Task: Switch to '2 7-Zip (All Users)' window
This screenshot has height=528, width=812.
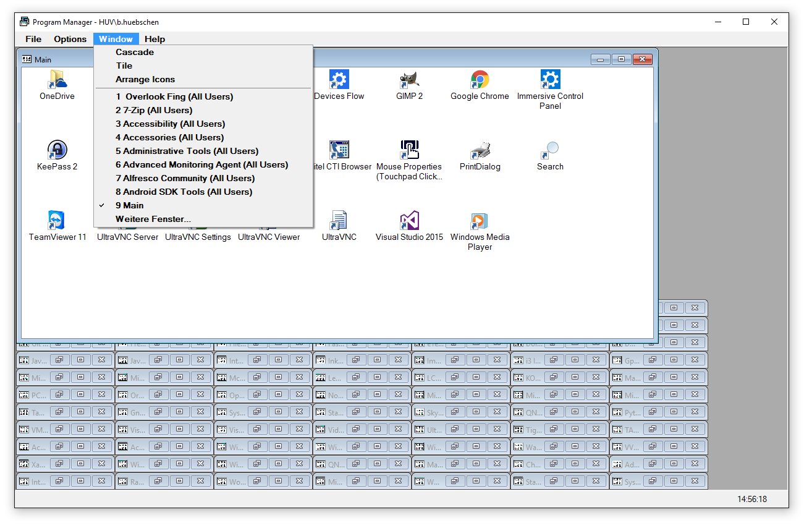Action: (x=203, y=110)
